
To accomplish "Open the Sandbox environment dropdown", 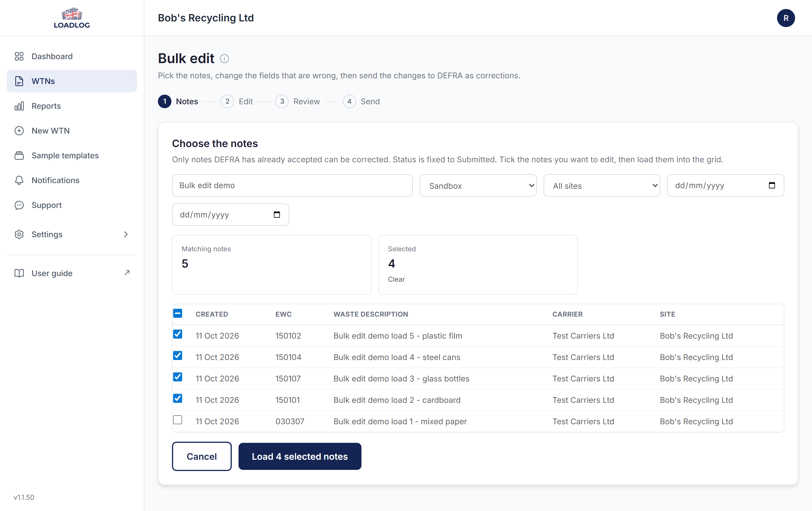I will 478,186.
